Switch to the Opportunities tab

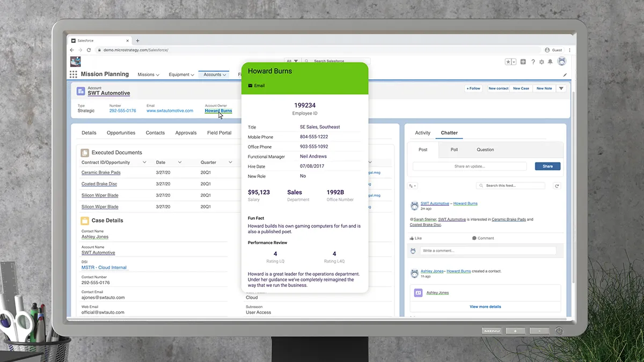click(x=121, y=133)
